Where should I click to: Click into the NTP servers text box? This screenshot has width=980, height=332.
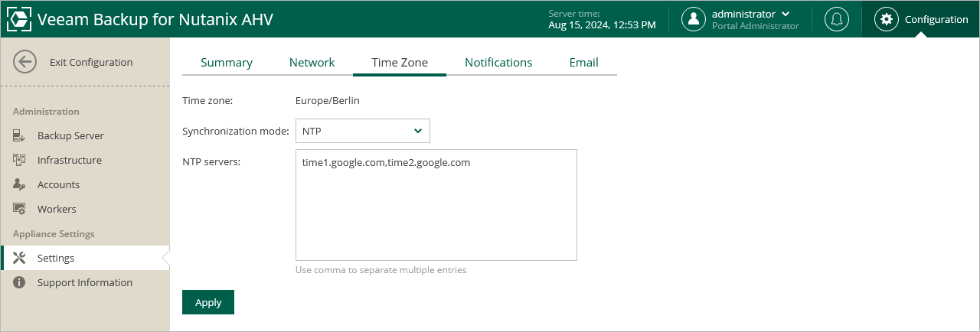436,205
